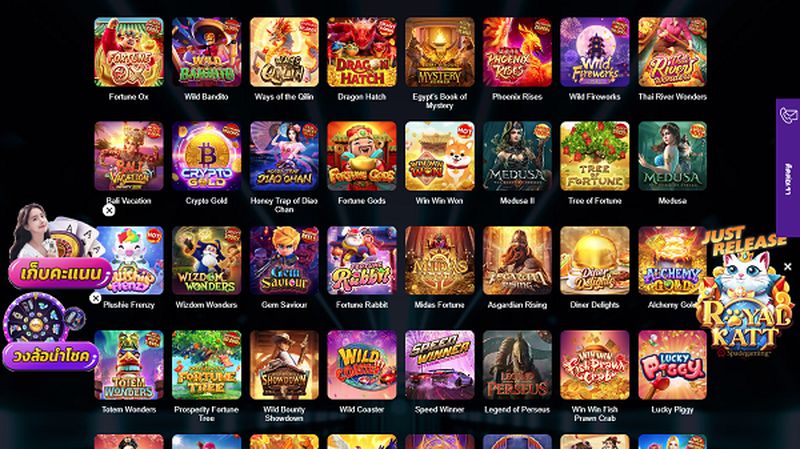Choose the Win Win Won game icon

point(439,156)
